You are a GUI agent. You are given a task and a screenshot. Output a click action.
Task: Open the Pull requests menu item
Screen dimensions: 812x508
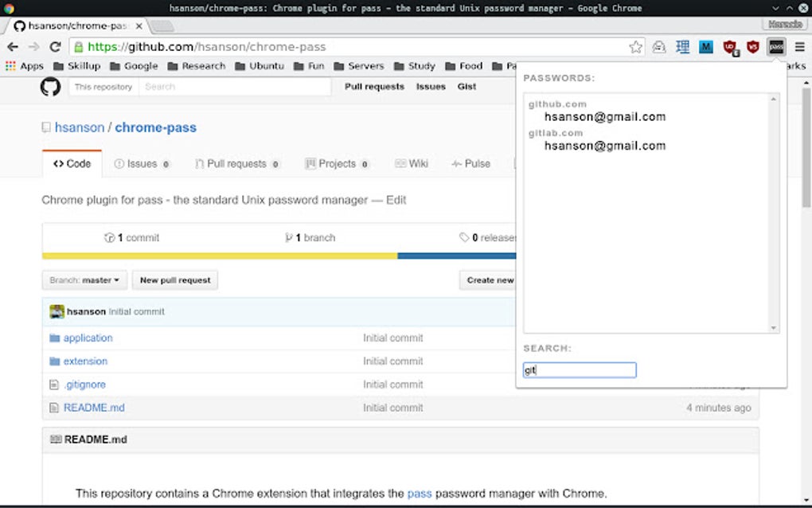point(373,86)
